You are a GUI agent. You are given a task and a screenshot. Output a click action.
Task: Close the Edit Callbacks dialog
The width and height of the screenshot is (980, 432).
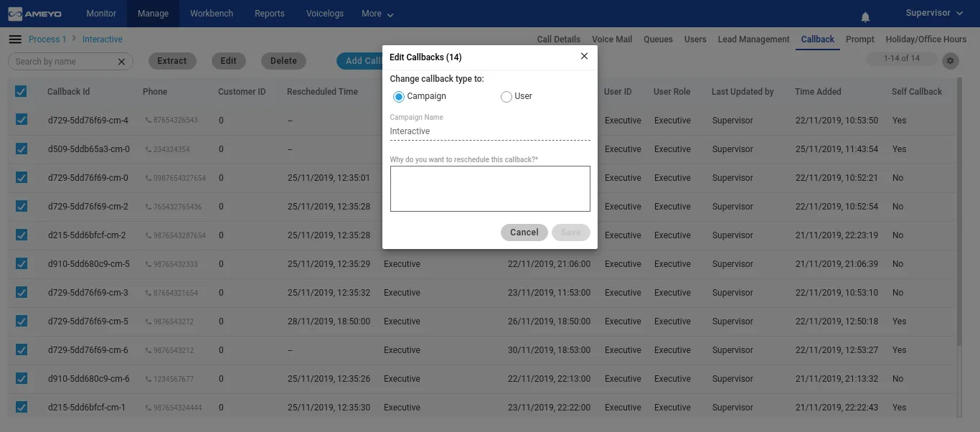coord(584,56)
